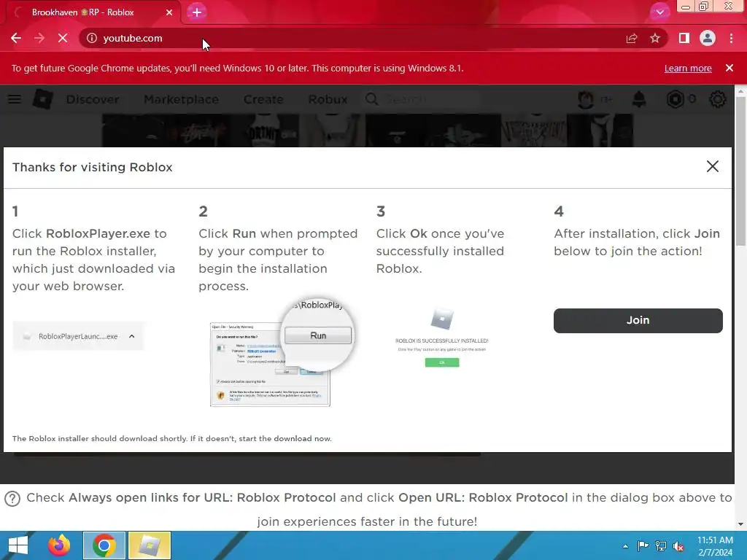Open Roblox settings gear icon
747x560 pixels.
click(718, 99)
